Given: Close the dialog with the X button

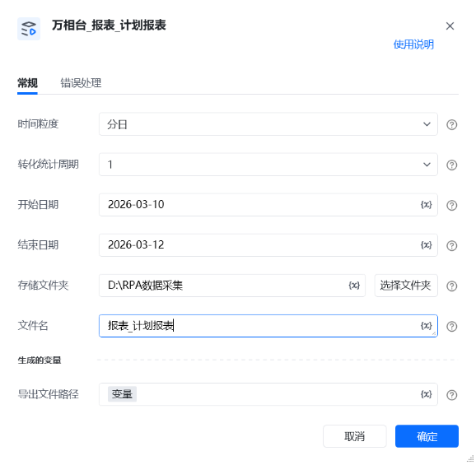Looking at the screenshot, I should coord(450,26).
